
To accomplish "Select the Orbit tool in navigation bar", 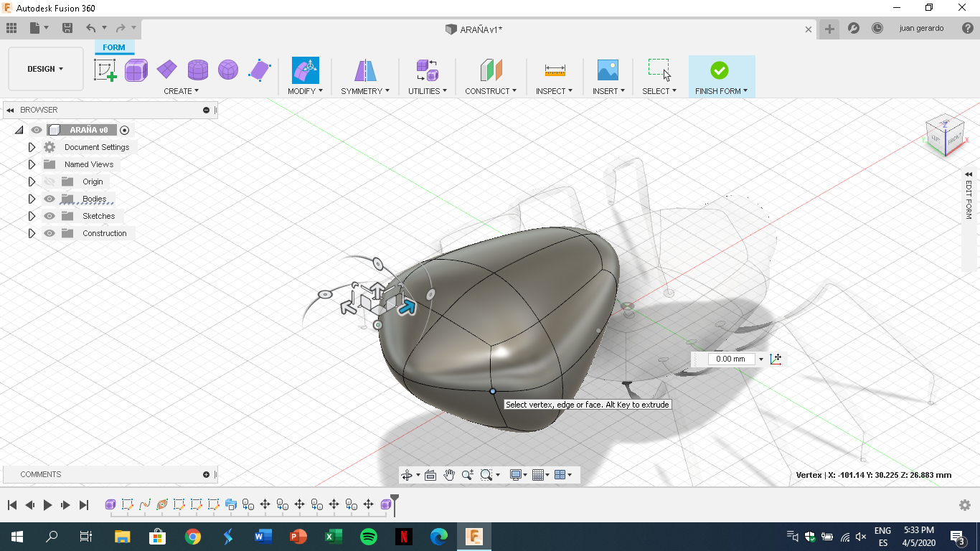I will coord(407,474).
